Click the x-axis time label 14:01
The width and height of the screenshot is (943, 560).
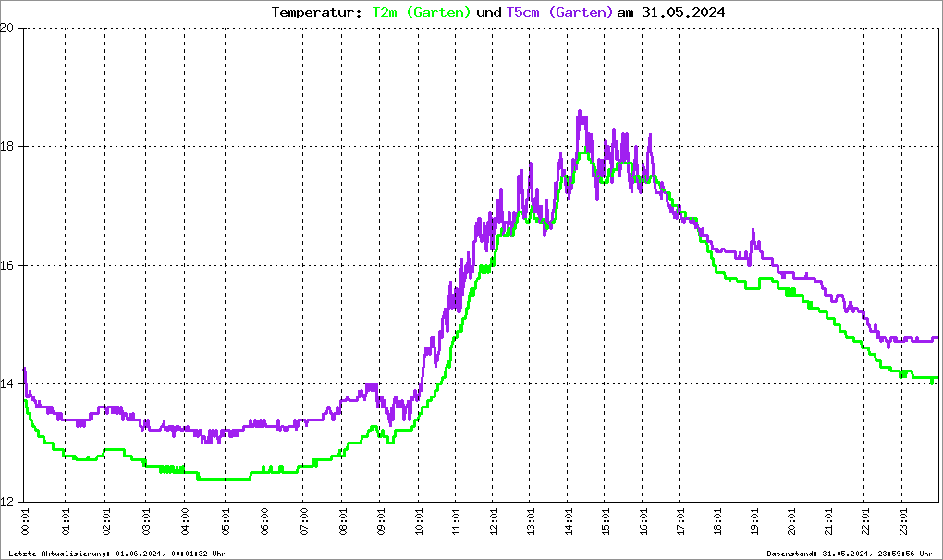(569, 521)
